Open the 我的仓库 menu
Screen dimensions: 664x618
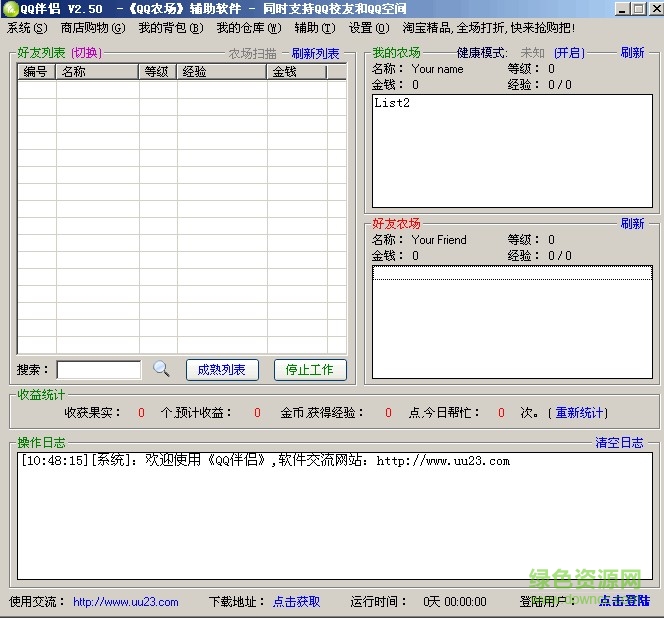248,28
